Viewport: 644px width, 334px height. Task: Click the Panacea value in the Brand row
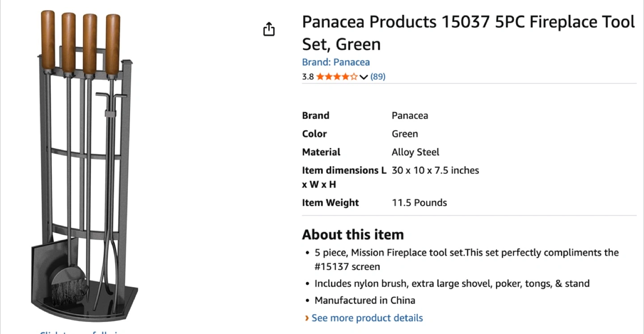pyautogui.click(x=410, y=116)
